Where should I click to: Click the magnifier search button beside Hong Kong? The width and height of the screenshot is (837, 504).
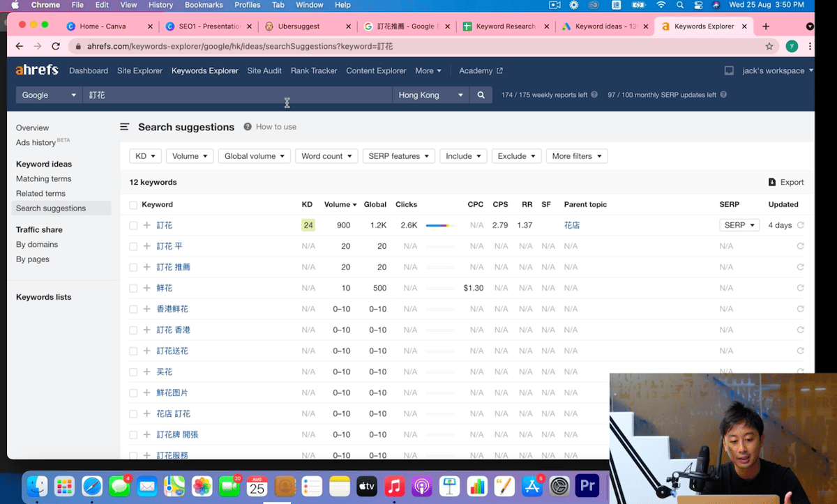(481, 95)
